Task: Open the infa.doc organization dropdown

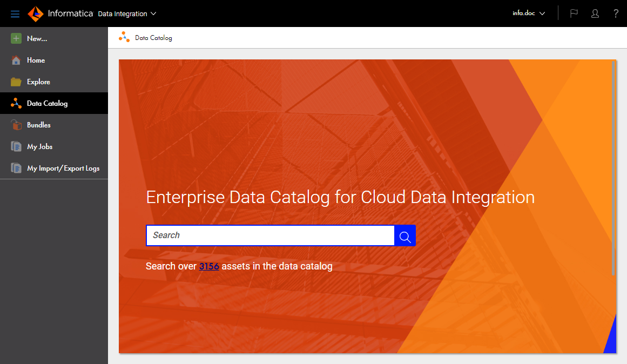Action: pos(529,13)
